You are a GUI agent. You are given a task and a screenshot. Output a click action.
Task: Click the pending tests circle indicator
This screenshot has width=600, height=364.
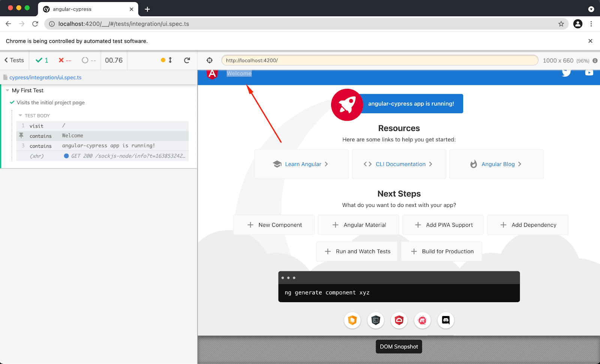coord(88,60)
